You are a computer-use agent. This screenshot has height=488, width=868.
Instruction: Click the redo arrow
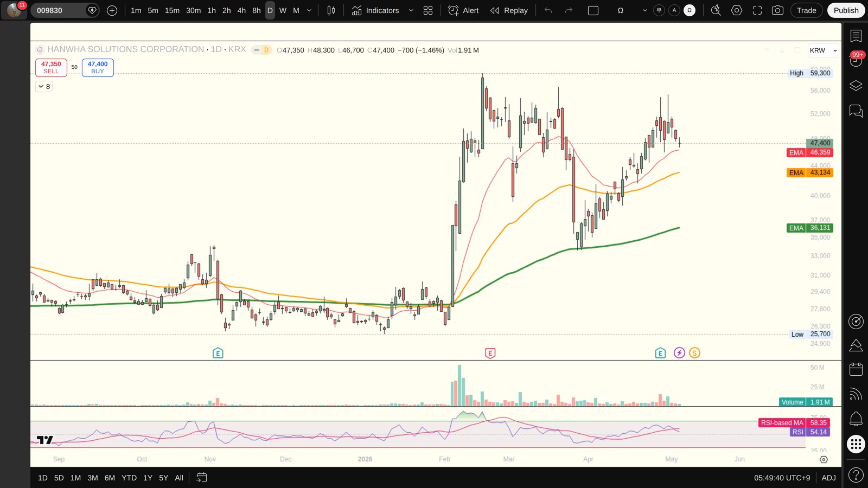coord(569,10)
